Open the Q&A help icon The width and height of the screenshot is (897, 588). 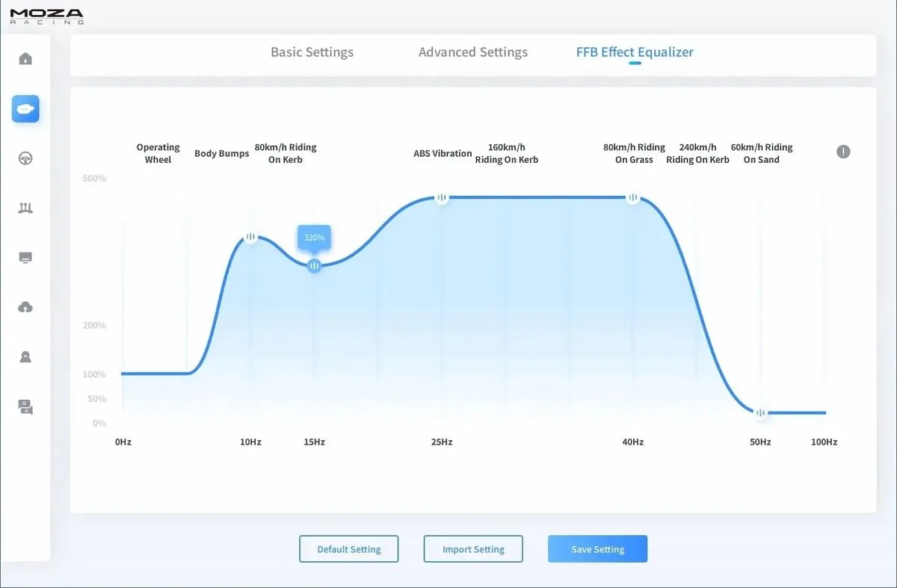click(25, 407)
